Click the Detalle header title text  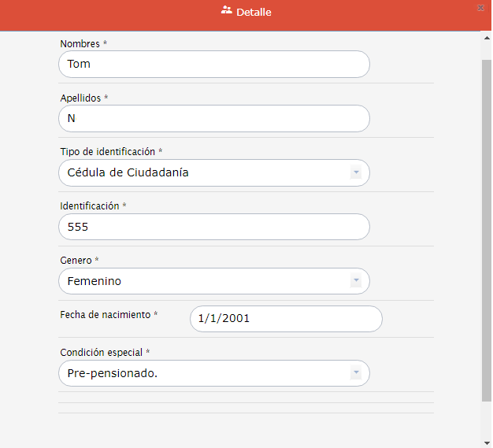coord(254,13)
